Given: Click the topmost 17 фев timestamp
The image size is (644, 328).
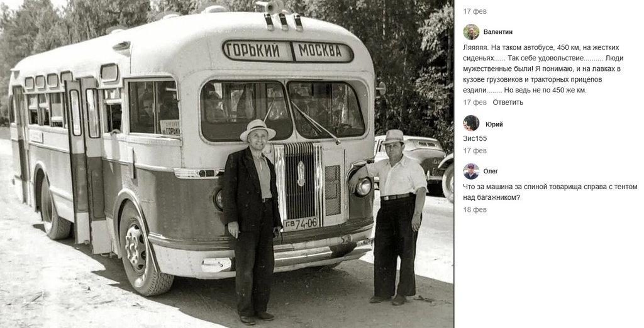Looking at the screenshot, I should coord(475,11).
